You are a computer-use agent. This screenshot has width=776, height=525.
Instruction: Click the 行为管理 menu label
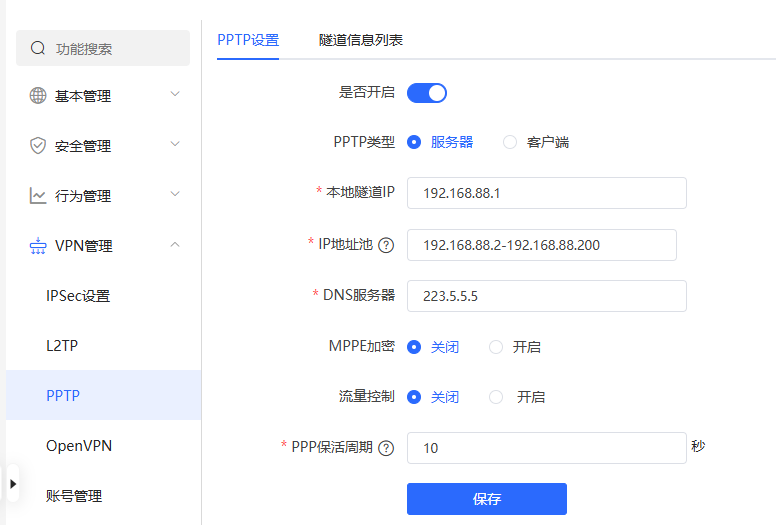pyautogui.click(x=83, y=196)
